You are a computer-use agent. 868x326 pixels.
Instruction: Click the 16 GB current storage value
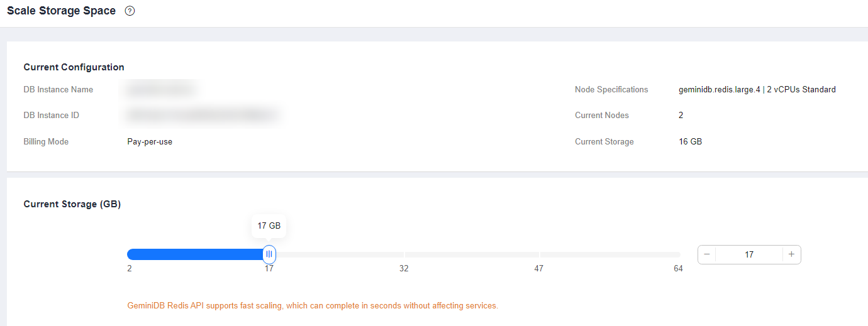690,142
